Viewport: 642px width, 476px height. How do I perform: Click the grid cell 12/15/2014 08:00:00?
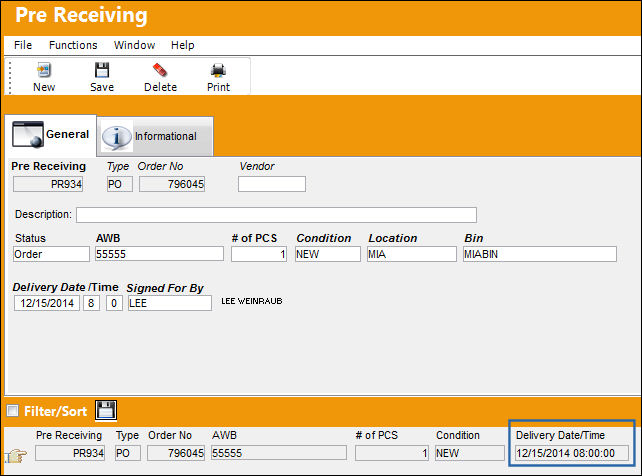point(572,453)
